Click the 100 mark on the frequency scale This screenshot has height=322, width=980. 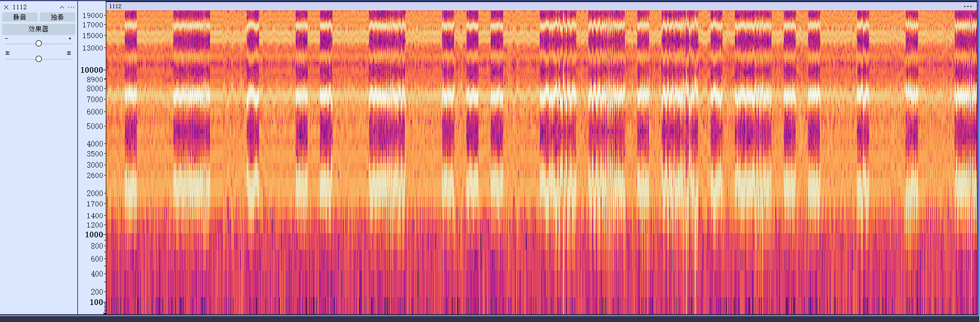click(x=96, y=302)
